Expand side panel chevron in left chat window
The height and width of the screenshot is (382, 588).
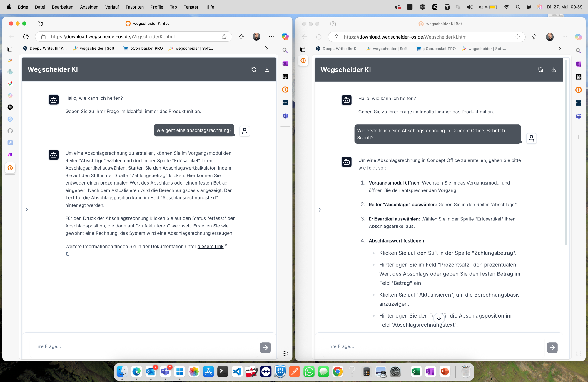(x=27, y=210)
